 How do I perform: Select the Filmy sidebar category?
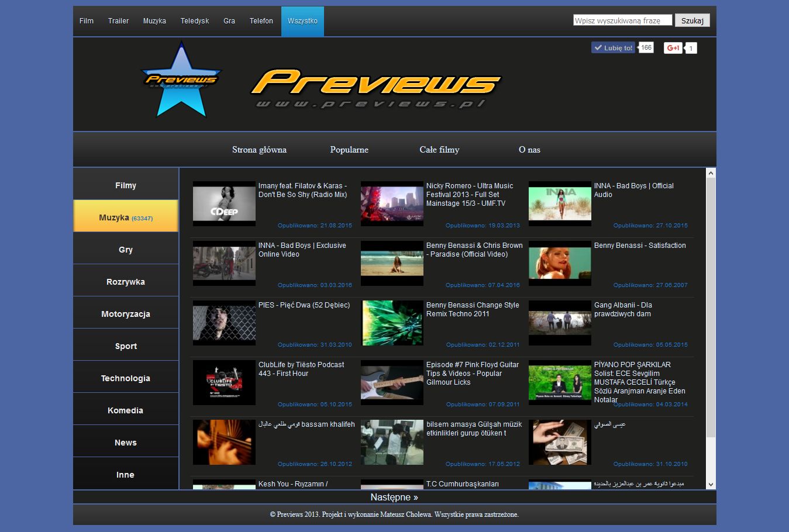pyautogui.click(x=126, y=185)
